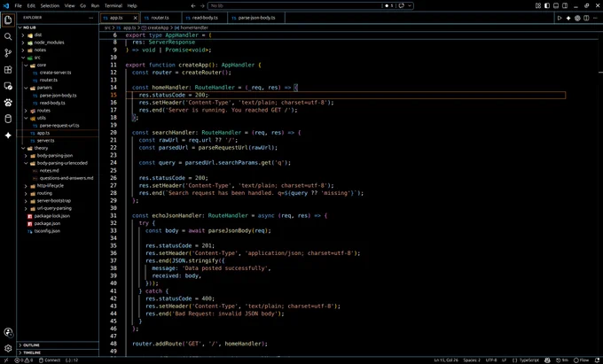
Task: Open the Terminal menu
Action: pyautogui.click(x=114, y=6)
